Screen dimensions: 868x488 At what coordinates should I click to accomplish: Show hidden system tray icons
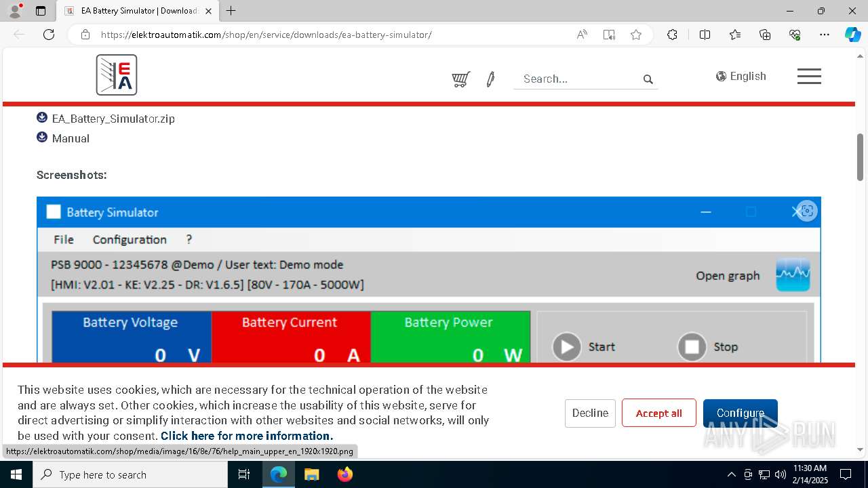point(731,474)
